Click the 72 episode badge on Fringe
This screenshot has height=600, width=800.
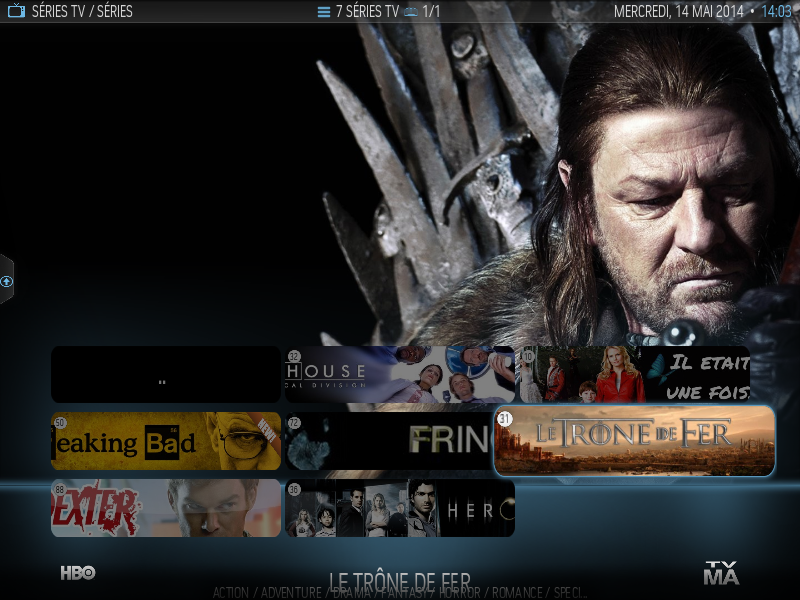pyautogui.click(x=294, y=423)
